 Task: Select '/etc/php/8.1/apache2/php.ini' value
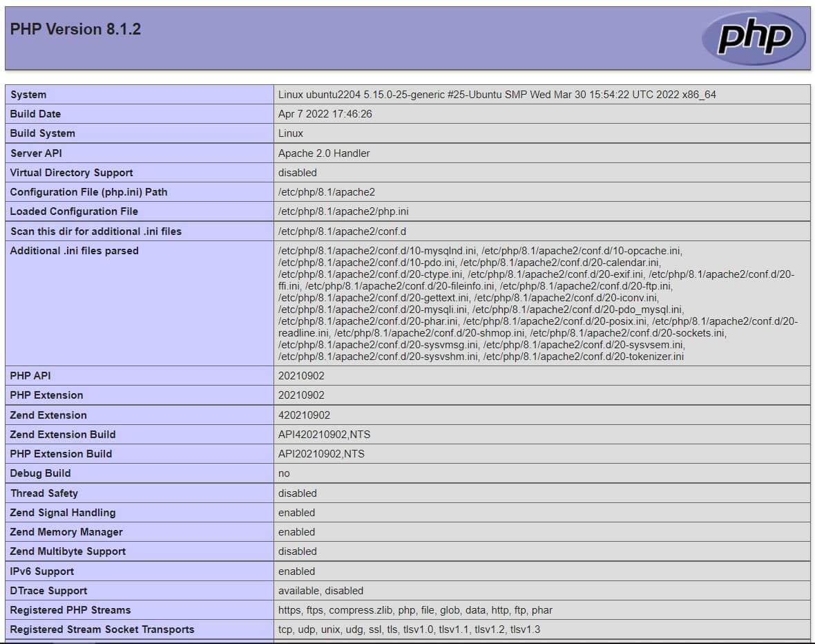coord(343,211)
